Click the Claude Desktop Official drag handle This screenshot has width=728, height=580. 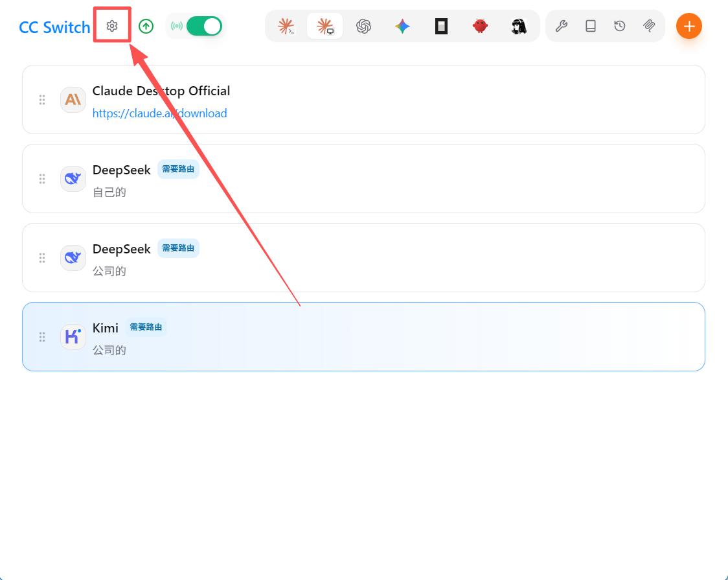point(42,100)
